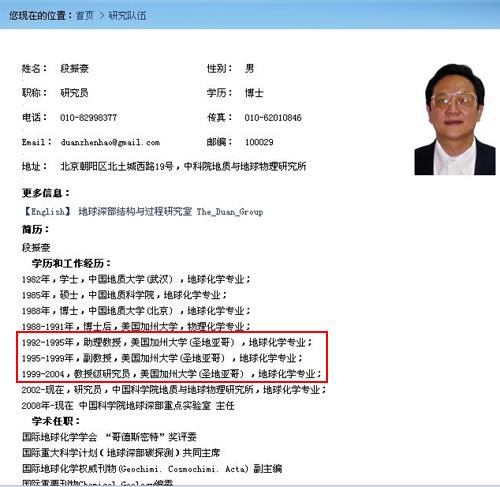Viewport: 500px width, 487px height.
Task: Click the gender value 男
Action: click(x=249, y=68)
